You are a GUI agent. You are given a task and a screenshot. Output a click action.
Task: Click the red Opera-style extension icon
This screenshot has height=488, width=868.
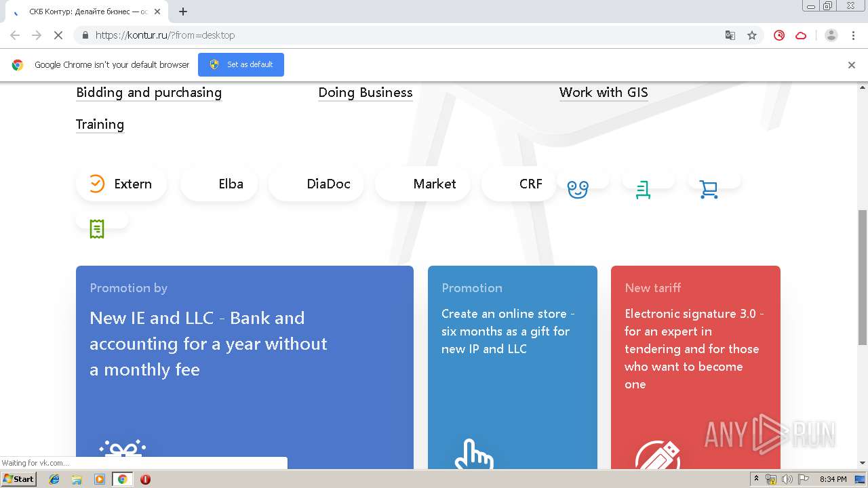[x=779, y=35]
